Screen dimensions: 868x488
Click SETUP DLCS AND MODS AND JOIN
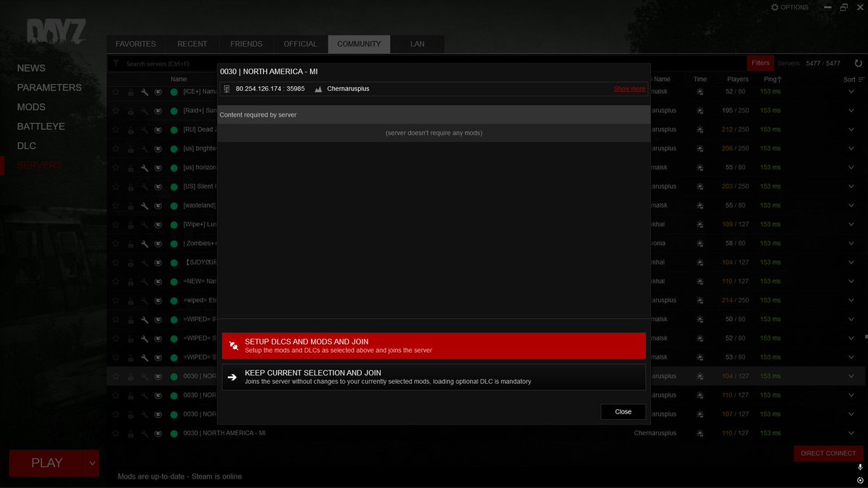tap(434, 346)
